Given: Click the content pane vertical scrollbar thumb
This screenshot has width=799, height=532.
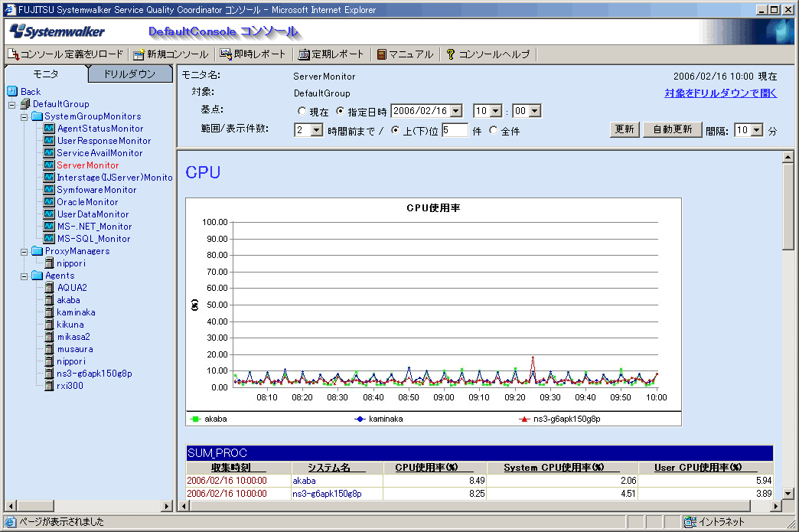Looking at the screenshot, I should 788,206.
